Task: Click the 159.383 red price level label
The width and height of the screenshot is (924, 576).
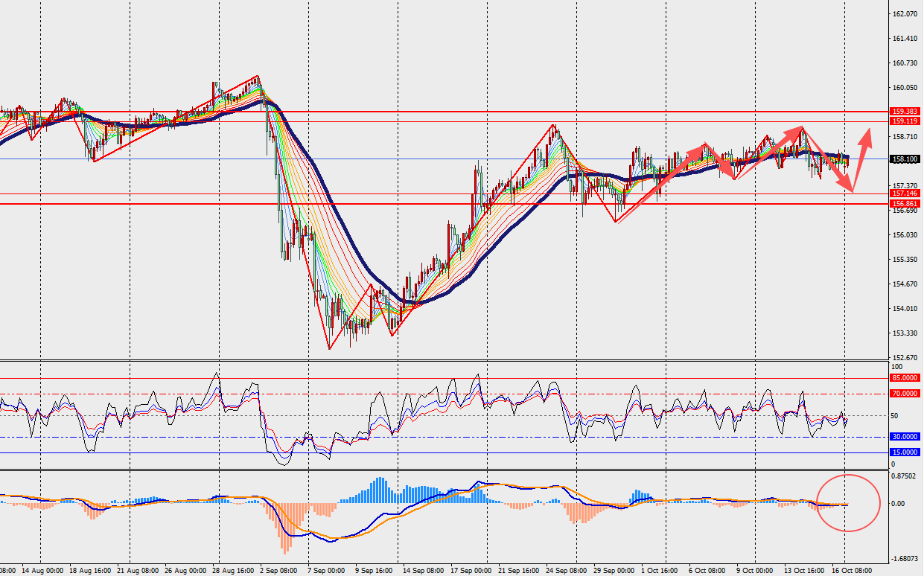Action: pyautogui.click(x=905, y=112)
